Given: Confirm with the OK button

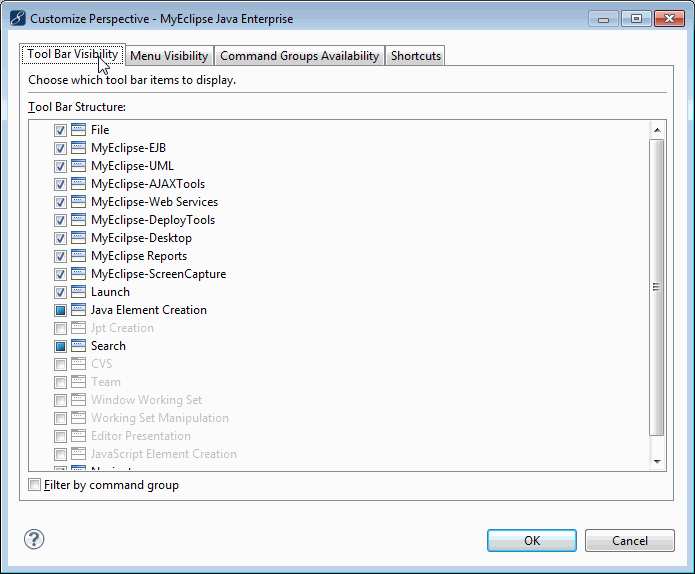Looking at the screenshot, I should coord(532,540).
